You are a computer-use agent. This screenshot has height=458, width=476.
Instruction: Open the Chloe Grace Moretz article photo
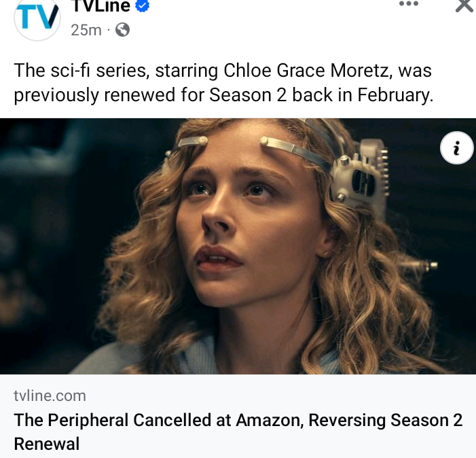pyautogui.click(x=238, y=246)
